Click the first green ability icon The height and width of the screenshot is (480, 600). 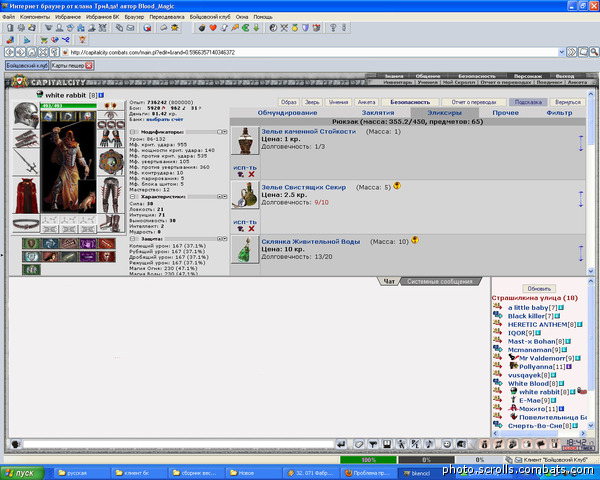click(31, 243)
